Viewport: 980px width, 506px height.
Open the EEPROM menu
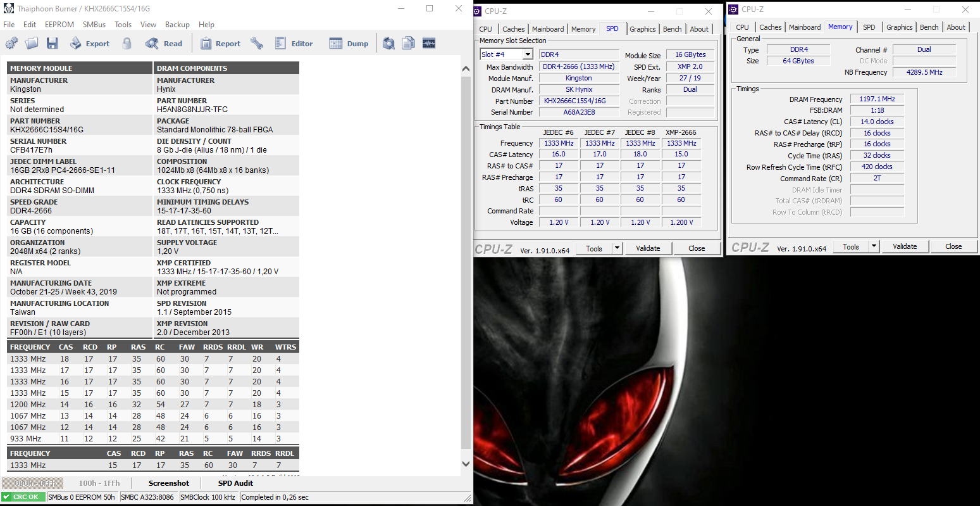(59, 25)
